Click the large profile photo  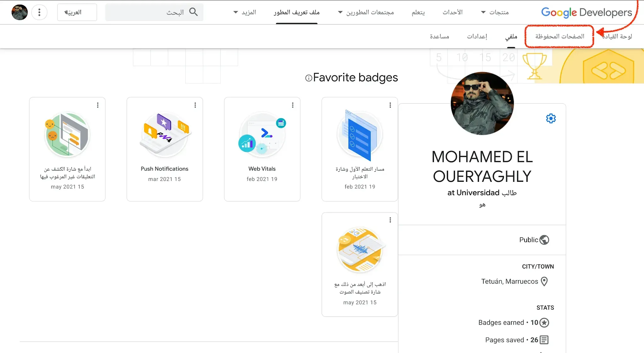482,103
